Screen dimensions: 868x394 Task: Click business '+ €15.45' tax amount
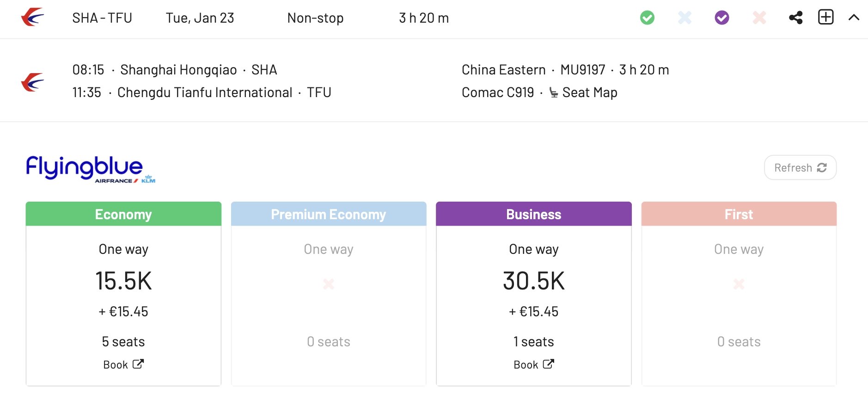click(534, 312)
